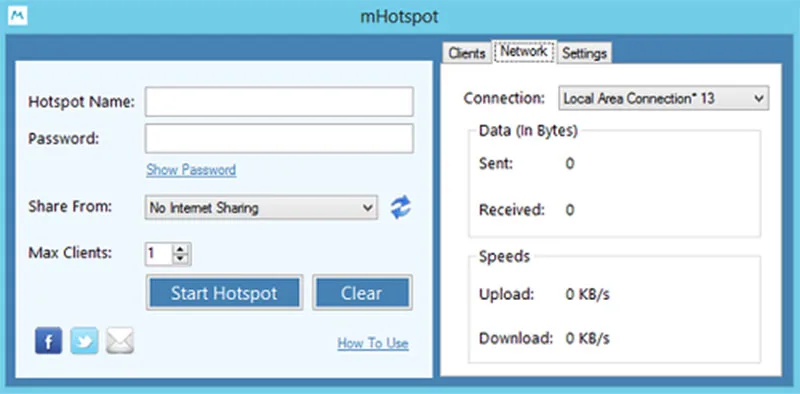Open the Share From dropdown

pos(261,208)
